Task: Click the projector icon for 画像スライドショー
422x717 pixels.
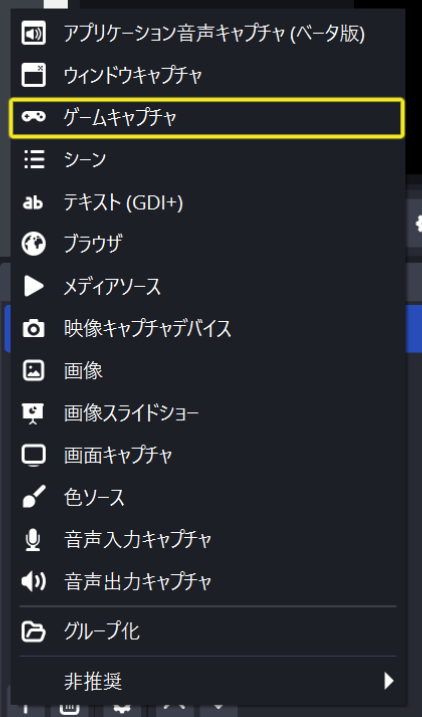Action: (33, 413)
